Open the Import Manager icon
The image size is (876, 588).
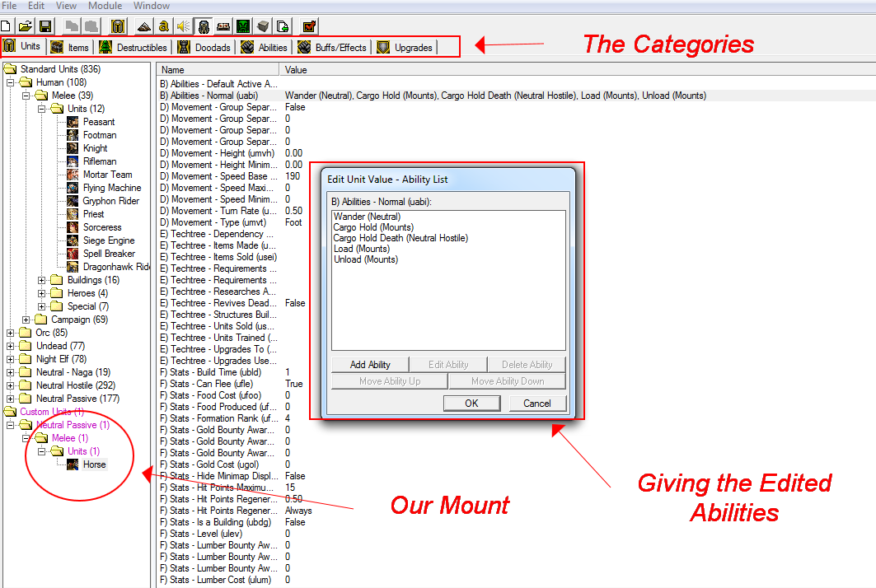[283, 26]
